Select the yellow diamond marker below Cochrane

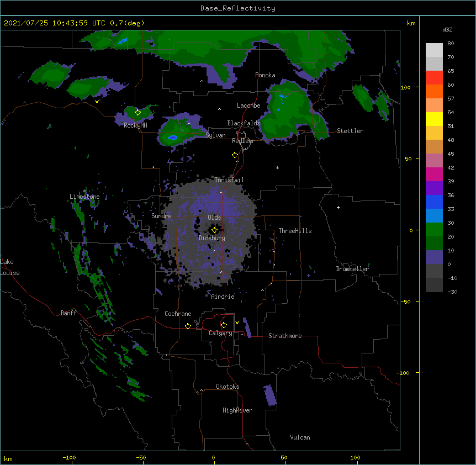(x=188, y=326)
